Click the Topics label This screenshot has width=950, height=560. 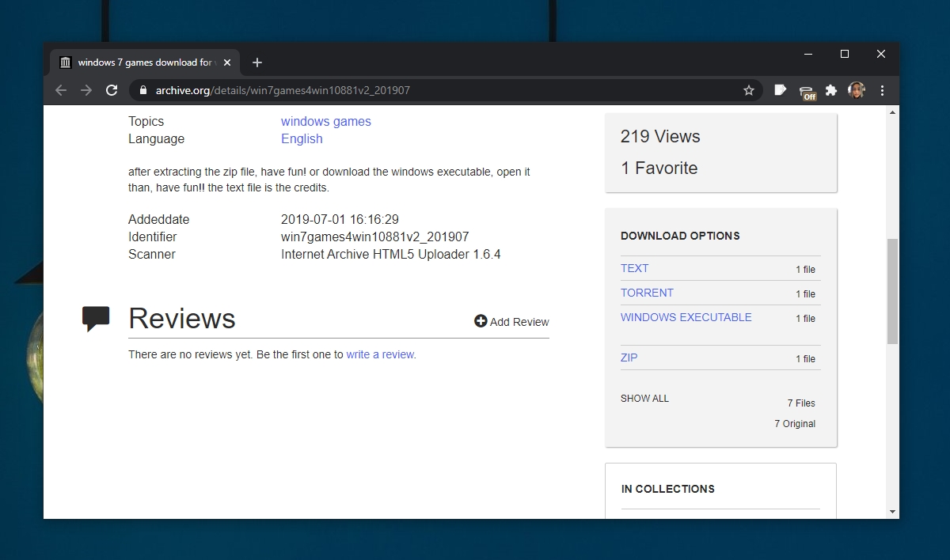click(x=146, y=121)
